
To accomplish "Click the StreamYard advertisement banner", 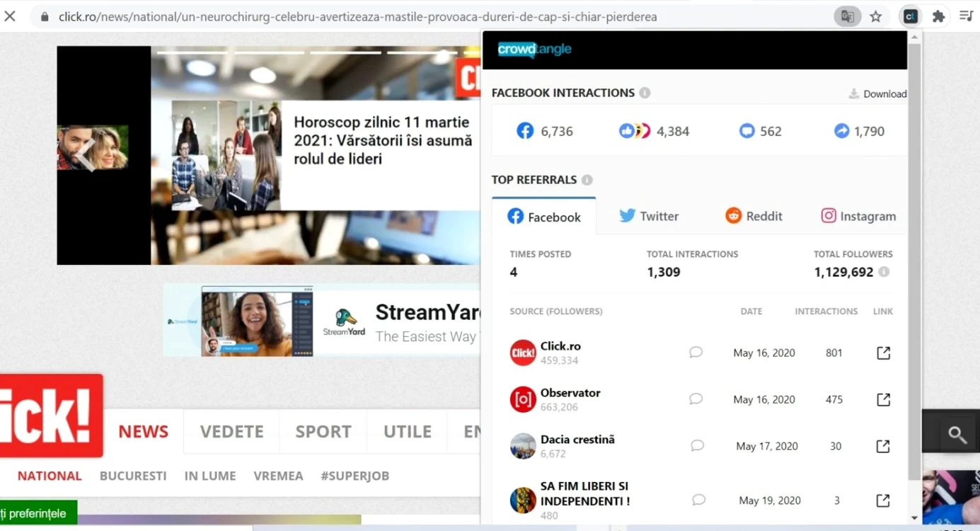I will tap(322, 320).
